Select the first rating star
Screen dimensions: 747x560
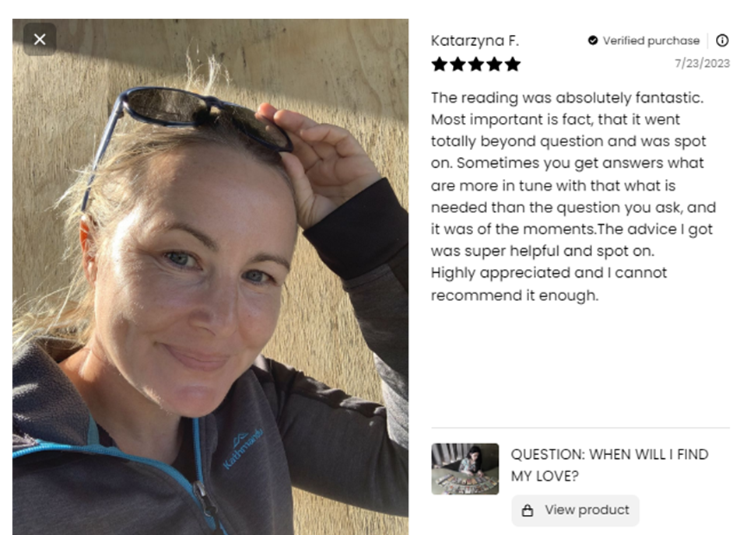(439, 64)
